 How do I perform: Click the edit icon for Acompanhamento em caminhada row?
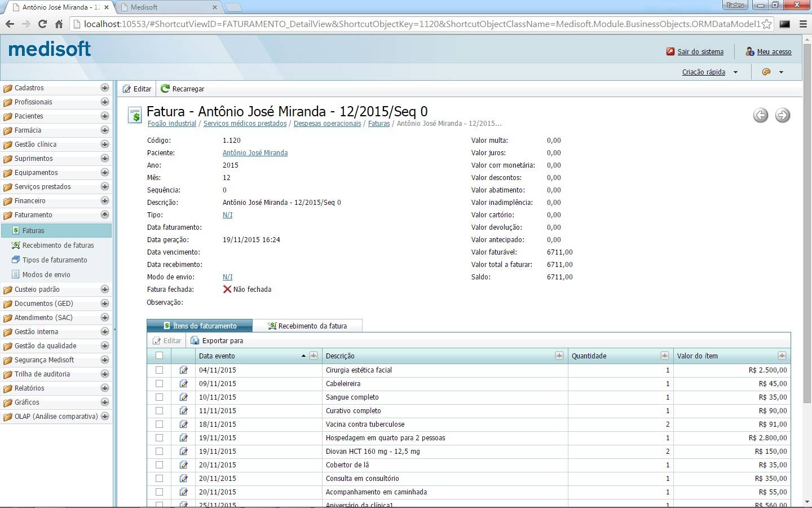183,492
